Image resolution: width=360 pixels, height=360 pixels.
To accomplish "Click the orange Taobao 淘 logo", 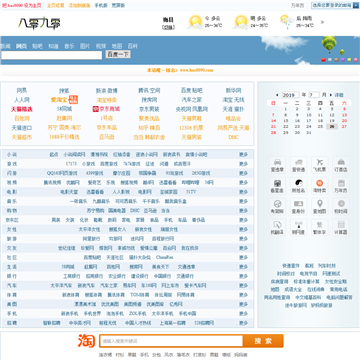I will pyautogui.click(x=87, y=341).
